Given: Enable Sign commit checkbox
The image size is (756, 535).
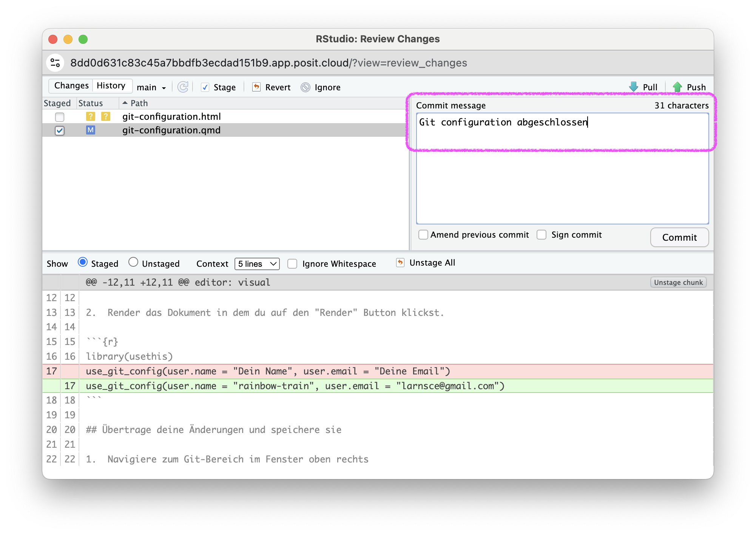Looking at the screenshot, I should point(542,235).
